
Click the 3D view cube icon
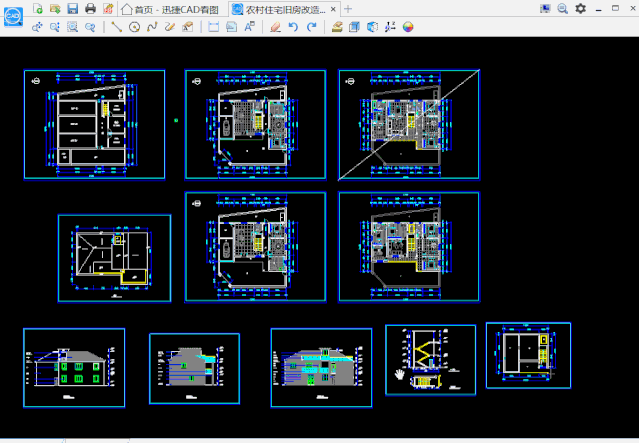pos(372,27)
